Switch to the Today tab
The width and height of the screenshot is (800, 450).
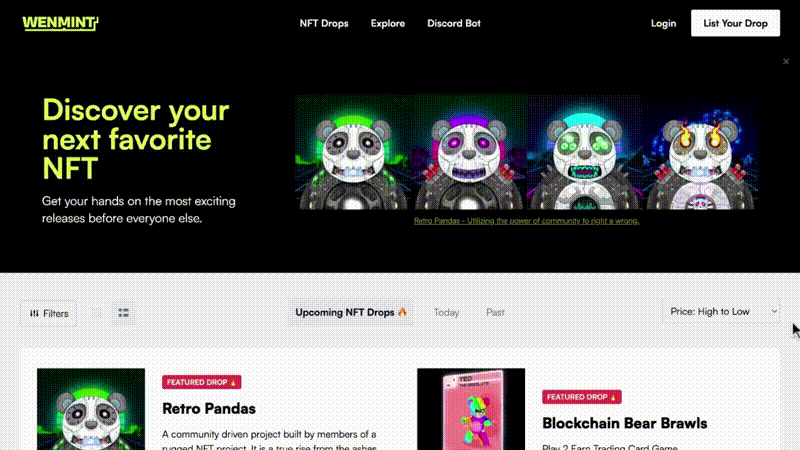point(446,312)
